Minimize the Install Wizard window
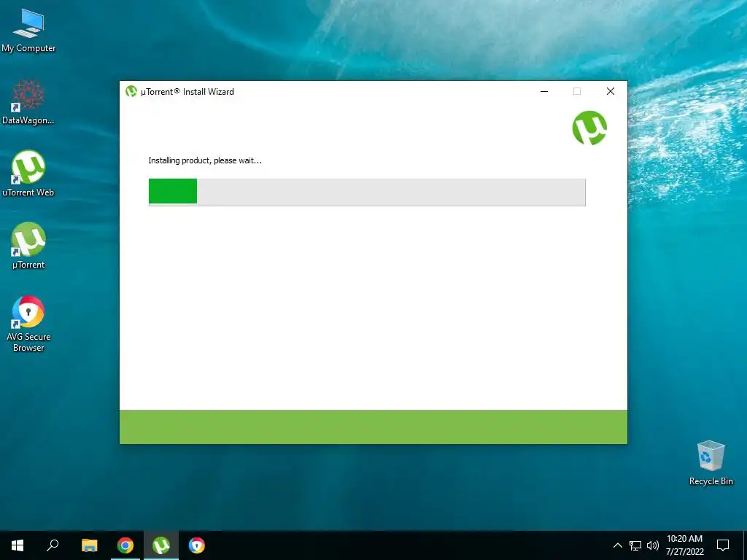Image resolution: width=747 pixels, height=560 pixels. (x=544, y=91)
